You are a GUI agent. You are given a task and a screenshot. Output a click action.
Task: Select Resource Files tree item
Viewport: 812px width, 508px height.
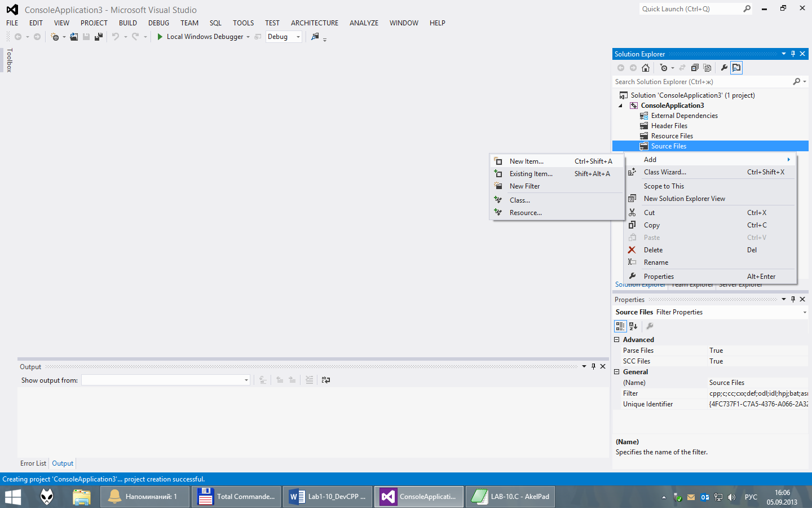click(672, 136)
